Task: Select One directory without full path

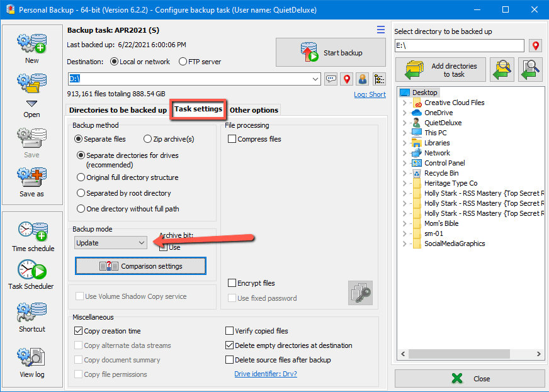Action: click(128, 209)
